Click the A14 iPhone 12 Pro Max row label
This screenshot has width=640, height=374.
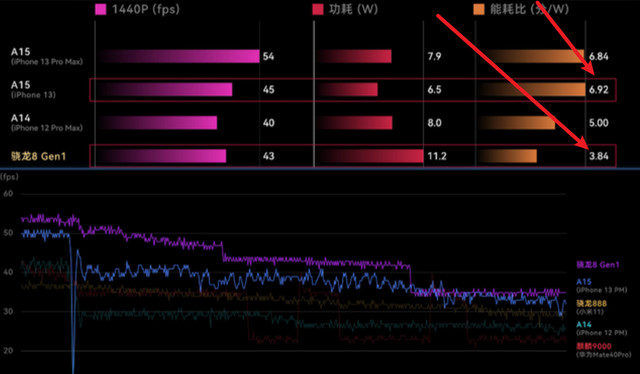[47, 122]
